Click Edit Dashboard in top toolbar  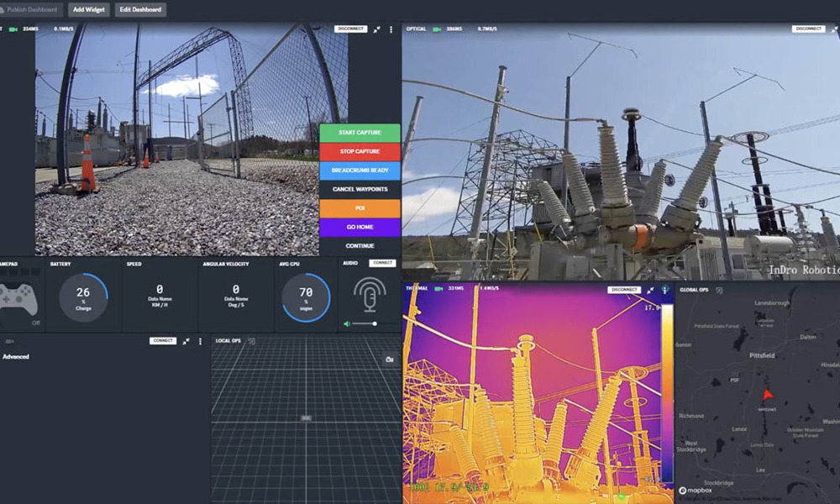coord(140,10)
